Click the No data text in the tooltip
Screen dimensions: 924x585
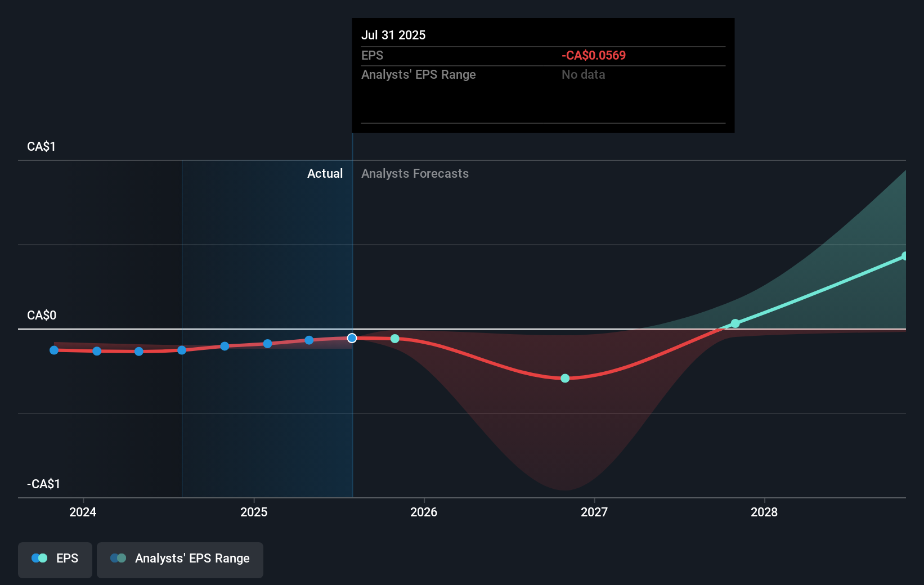pos(584,74)
